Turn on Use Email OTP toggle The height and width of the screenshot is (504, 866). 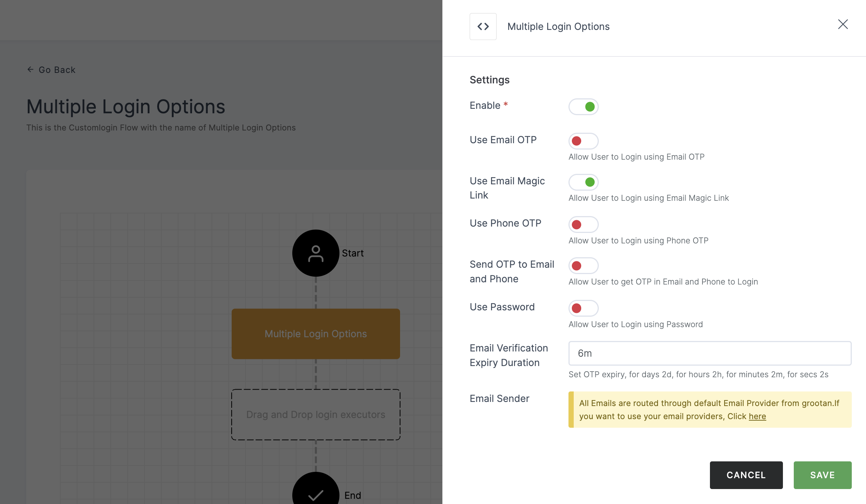tap(583, 141)
